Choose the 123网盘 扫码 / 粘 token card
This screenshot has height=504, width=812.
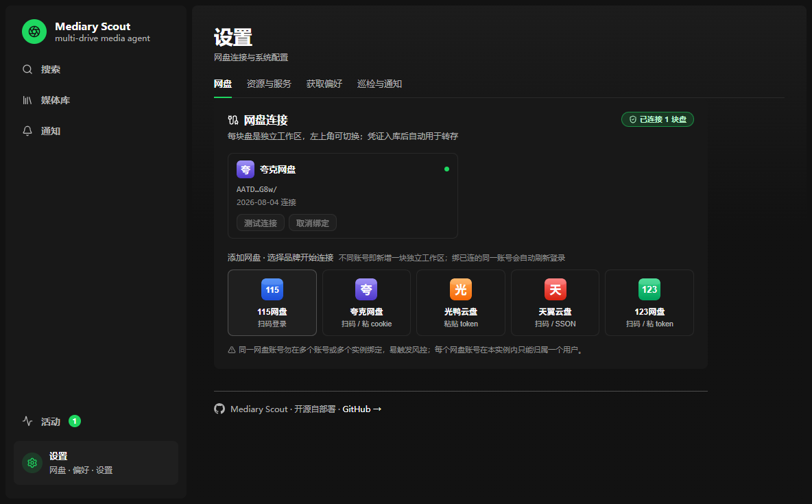pos(649,302)
